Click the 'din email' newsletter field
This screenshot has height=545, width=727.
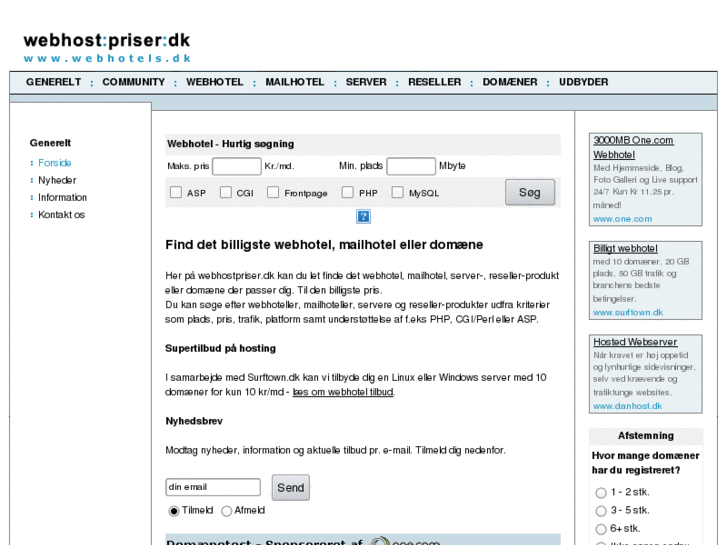(213, 487)
